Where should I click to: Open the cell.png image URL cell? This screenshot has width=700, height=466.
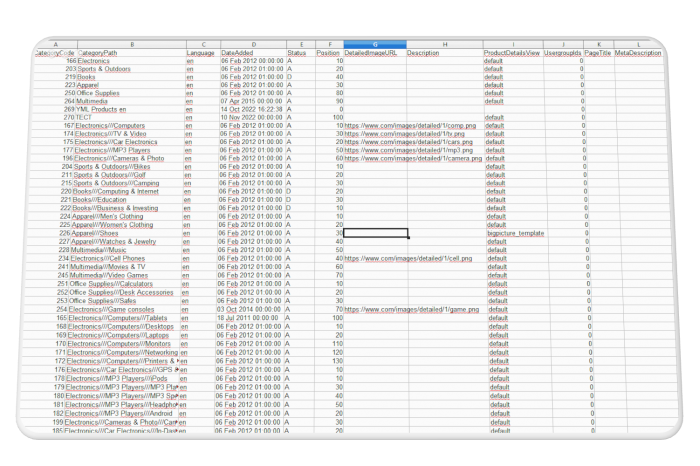pyautogui.click(x=408, y=258)
